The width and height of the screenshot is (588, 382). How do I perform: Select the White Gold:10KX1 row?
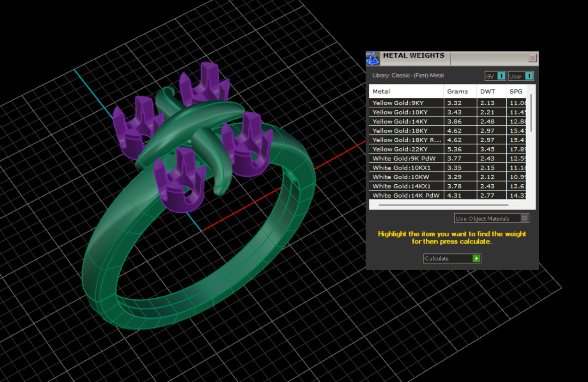point(447,168)
